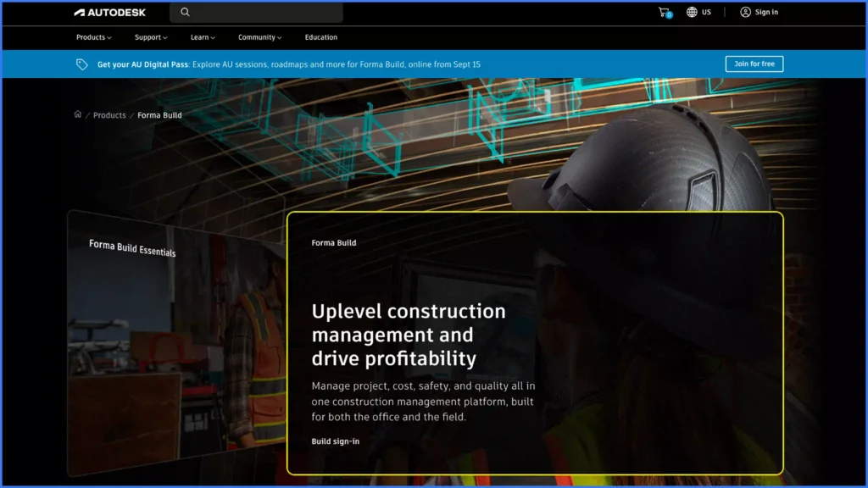Click the Forma Build label in card
The height and width of the screenshot is (488, 868).
pyautogui.click(x=334, y=242)
